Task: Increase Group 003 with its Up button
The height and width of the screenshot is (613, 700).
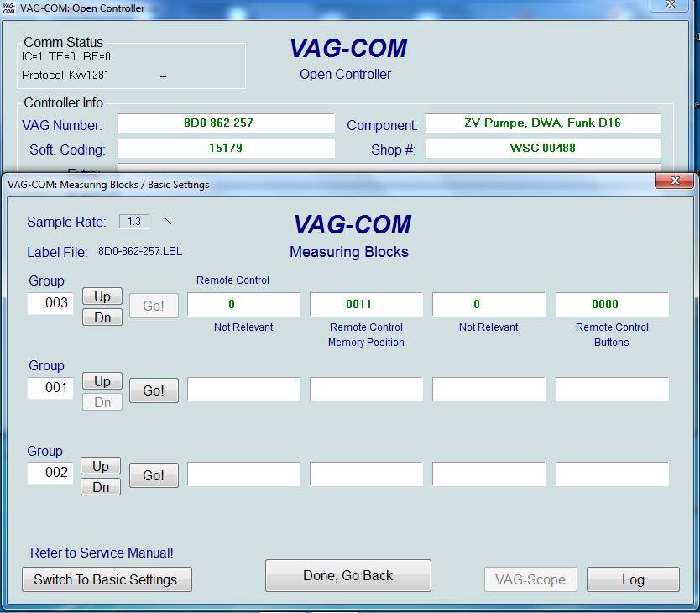Action: click(x=102, y=296)
